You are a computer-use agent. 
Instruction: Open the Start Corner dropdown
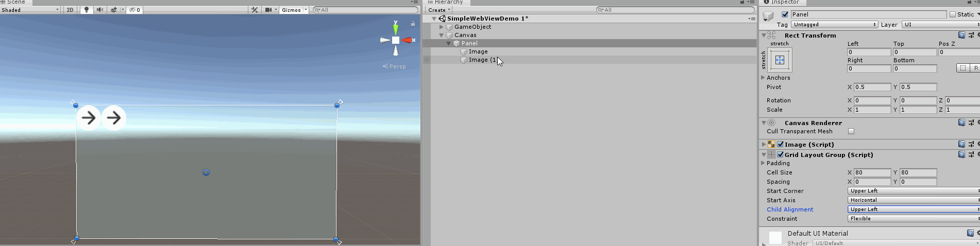[914, 191]
